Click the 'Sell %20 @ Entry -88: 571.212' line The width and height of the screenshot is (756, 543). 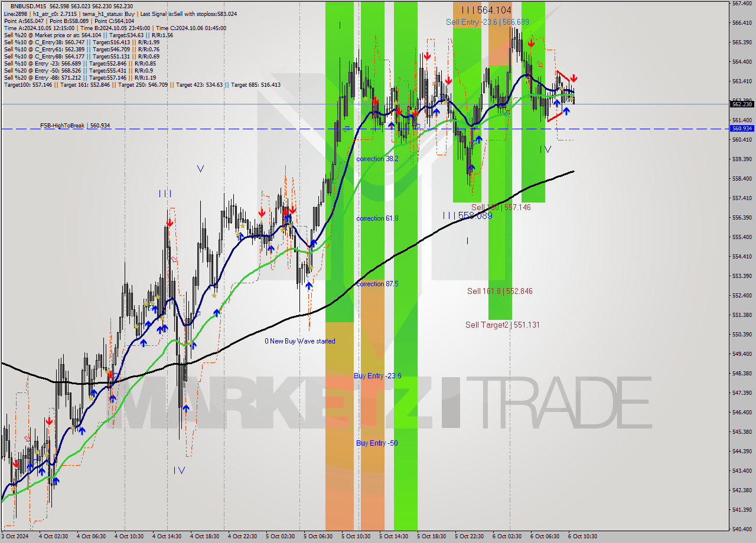(80, 77)
